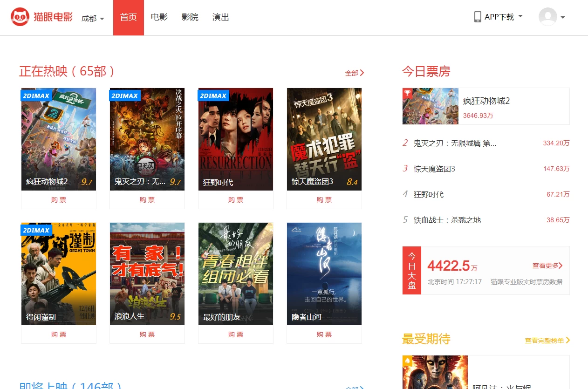Image resolution: width=588 pixels, height=389 pixels.
Task: Click the user avatar icon
Action: pyautogui.click(x=547, y=17)
